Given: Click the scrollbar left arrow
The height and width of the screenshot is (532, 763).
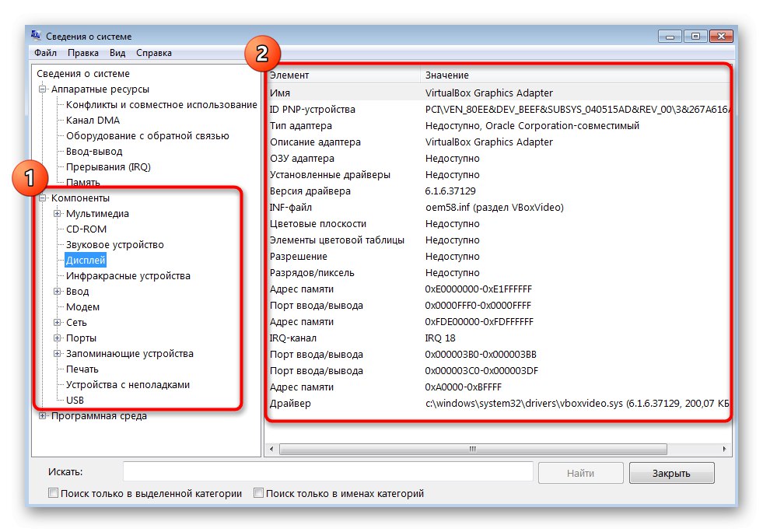Looking at the screenshot, I should [271, 449].
